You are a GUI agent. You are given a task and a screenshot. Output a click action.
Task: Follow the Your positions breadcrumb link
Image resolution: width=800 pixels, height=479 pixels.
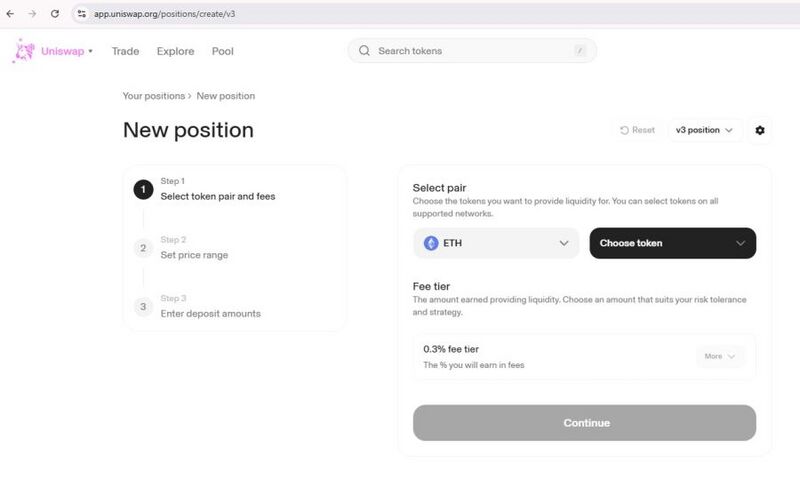pyautogui.click(x=153, y=96)
